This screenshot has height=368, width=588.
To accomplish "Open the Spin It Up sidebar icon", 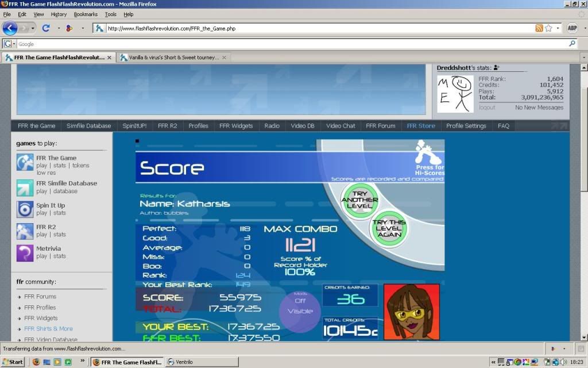I will [x=25, y=209].
